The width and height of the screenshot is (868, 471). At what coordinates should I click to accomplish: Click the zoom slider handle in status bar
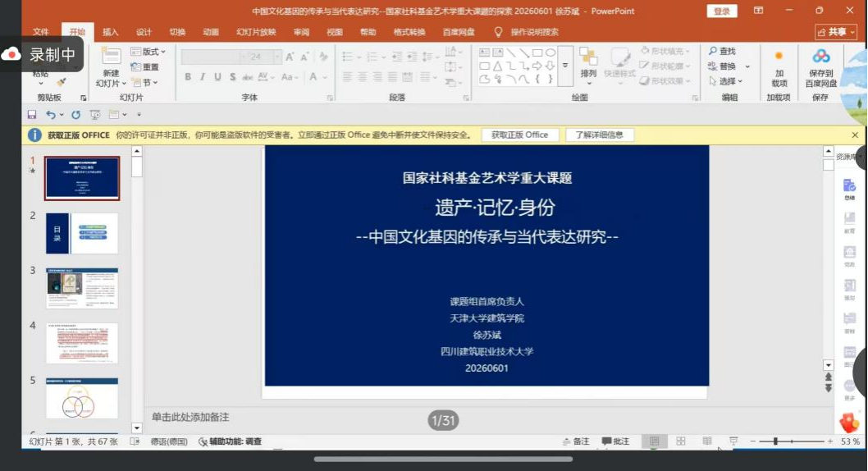coord(775,441)
